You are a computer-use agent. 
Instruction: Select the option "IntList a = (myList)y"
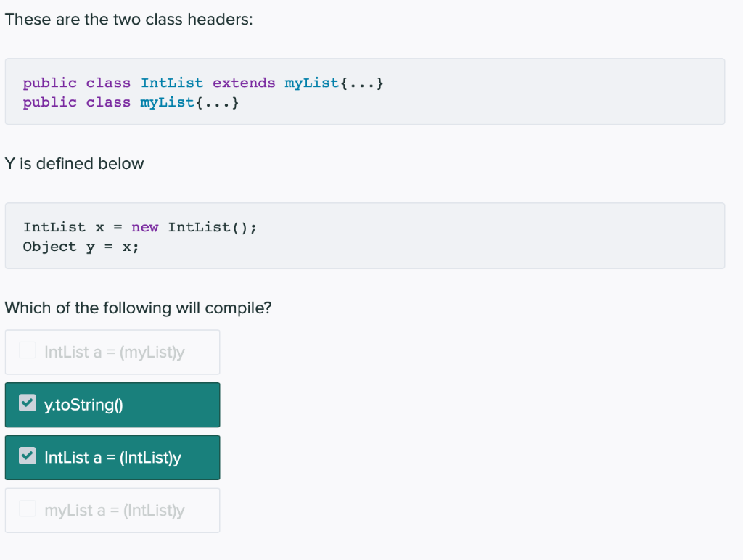(112, 352)
